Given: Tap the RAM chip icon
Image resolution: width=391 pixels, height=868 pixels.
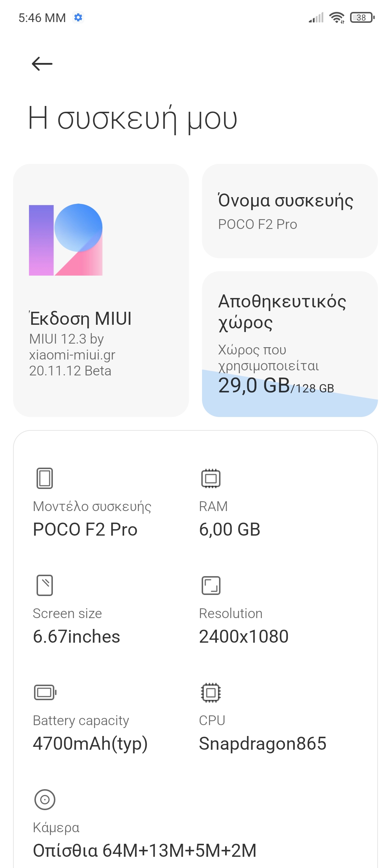Looking at the screenshot, I should click(x=211, y=478).
